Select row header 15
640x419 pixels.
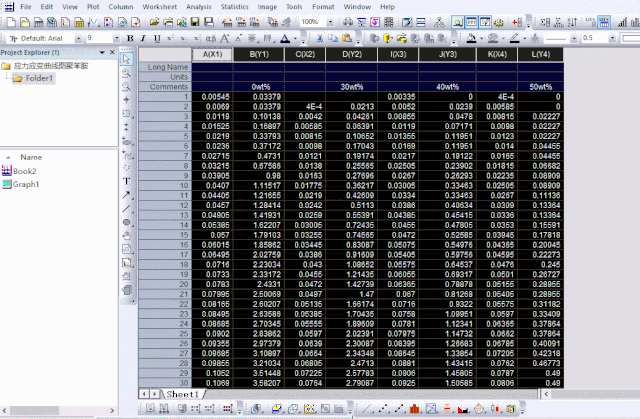coord(165,235)
